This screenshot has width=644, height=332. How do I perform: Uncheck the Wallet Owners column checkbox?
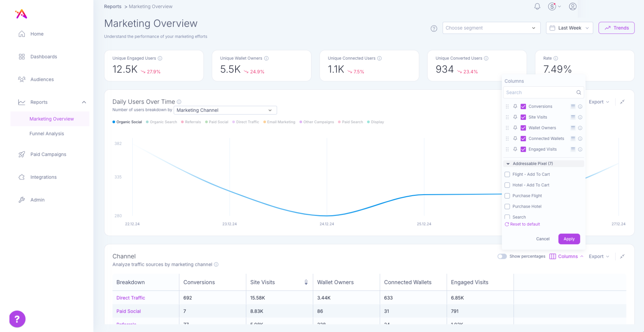coord(523,128)
